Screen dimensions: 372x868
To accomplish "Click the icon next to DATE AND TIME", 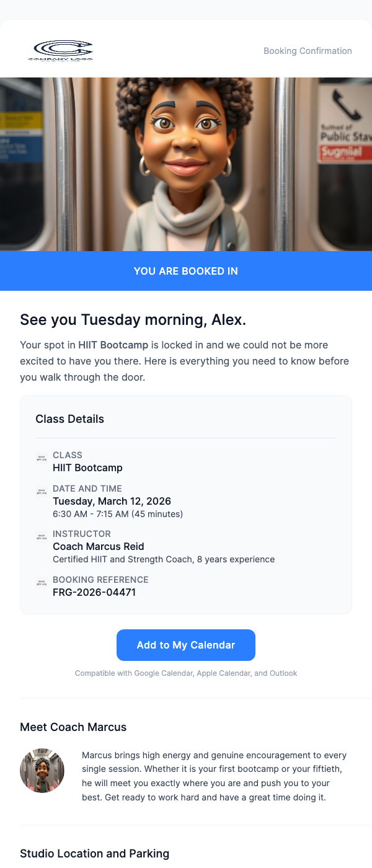I will coord(41,491).
